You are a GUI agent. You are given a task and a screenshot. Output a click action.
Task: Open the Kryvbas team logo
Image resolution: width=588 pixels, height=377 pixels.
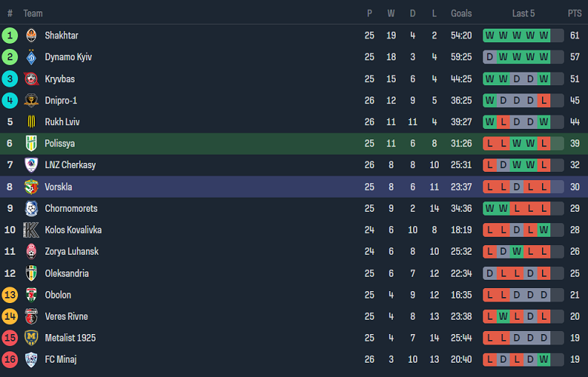[x=31, y=79]
